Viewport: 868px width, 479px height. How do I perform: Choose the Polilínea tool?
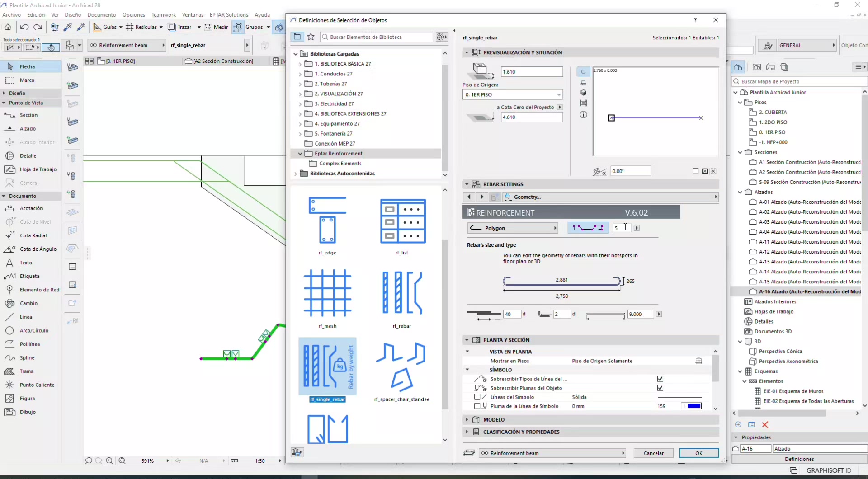(31, 344)
